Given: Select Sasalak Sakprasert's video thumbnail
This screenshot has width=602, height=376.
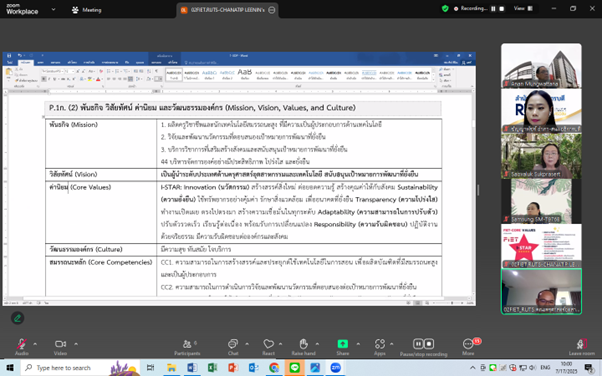Looking at the screenshot, I should point(541,156).
